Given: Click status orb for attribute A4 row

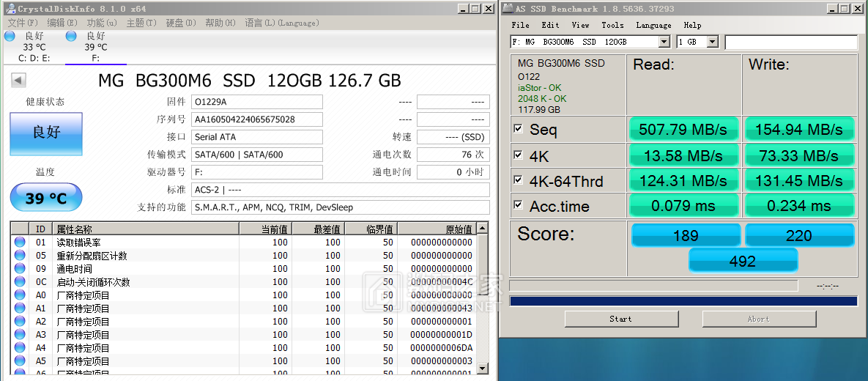Looking at the screenshot, I should tap(20, 348).
